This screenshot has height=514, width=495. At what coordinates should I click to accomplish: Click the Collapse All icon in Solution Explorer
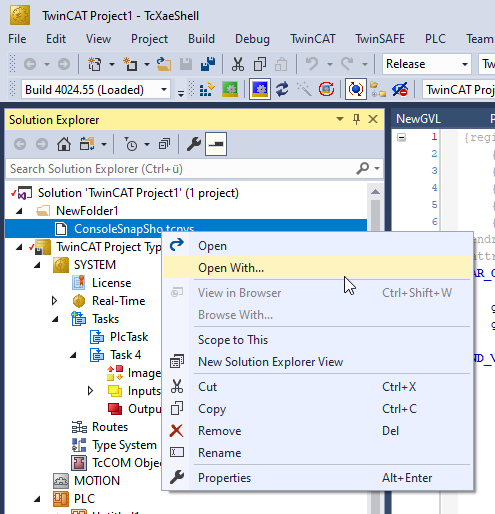(x=164, y=144)
